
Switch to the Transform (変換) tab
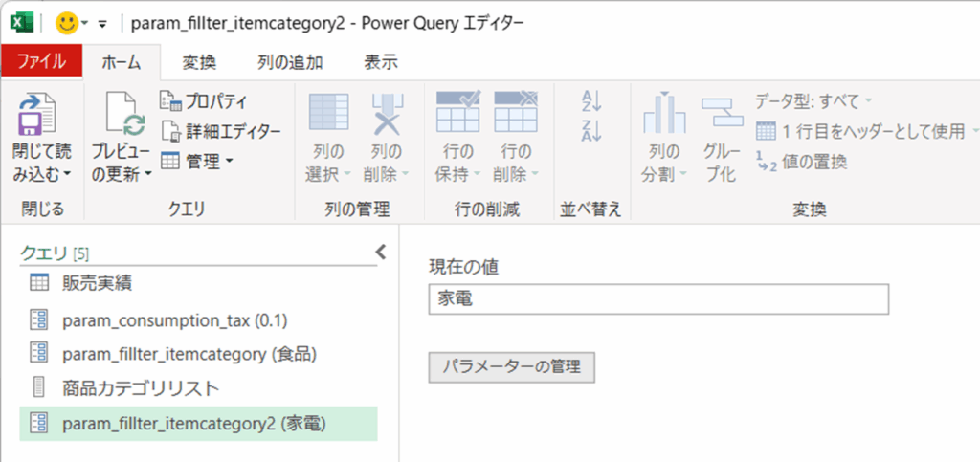pyautogui.click(x=199, y=62)
